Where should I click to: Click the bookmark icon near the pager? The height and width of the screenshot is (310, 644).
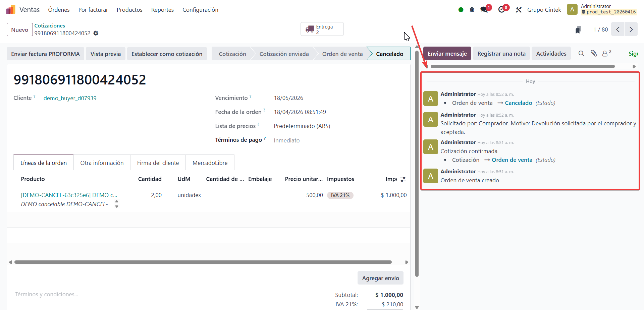578,30
